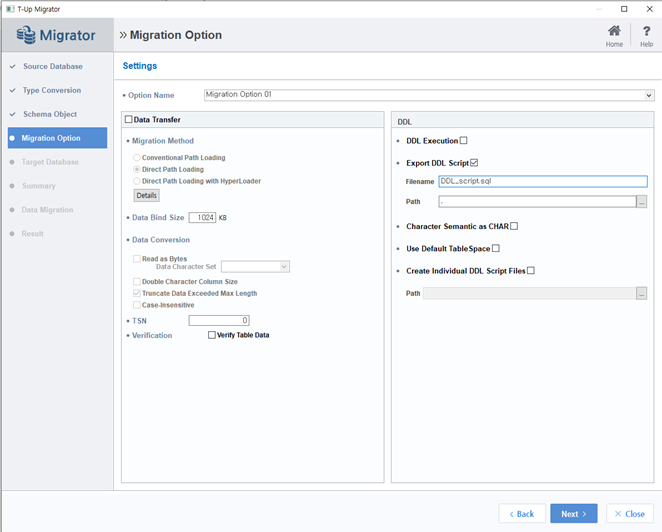Browse for the Export DDL Script path

tap(641, 202)
